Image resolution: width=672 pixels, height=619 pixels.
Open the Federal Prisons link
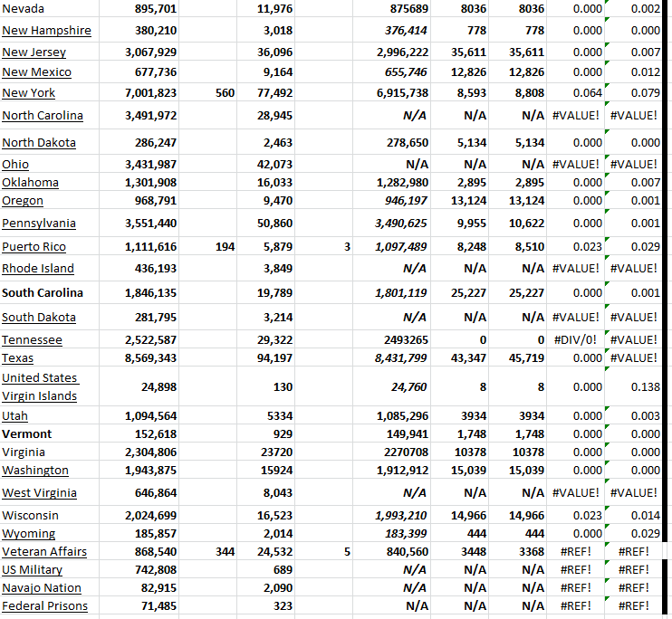coord(45,606)
